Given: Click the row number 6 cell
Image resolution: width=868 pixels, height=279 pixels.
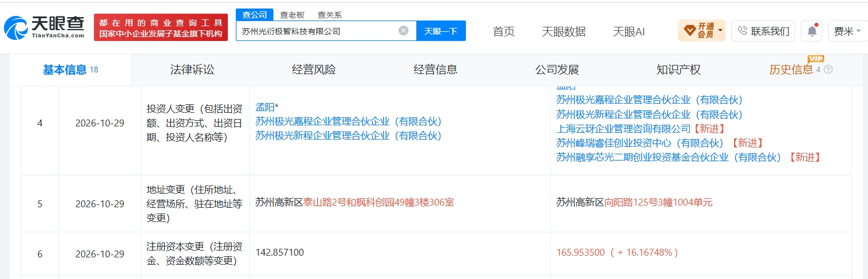Looking at the screenshot, I should (40, 254).
